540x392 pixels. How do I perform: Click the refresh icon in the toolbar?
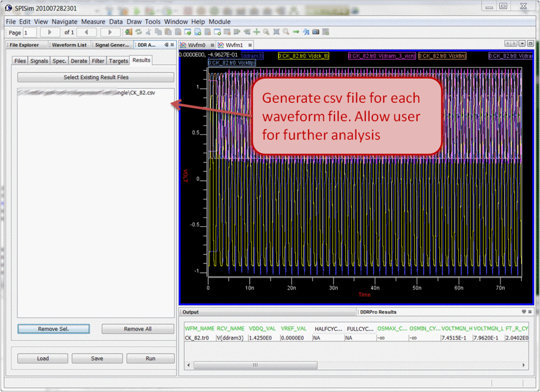139,32
